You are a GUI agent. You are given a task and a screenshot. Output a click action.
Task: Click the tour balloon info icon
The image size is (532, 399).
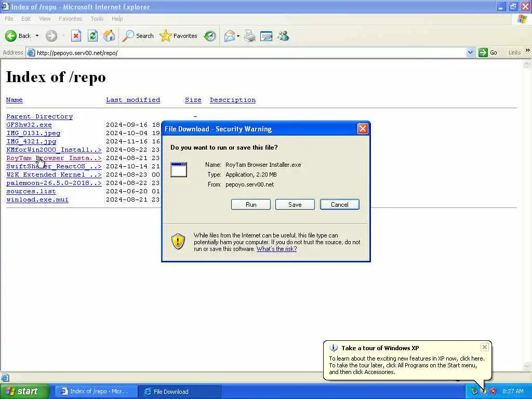point(334,348)
